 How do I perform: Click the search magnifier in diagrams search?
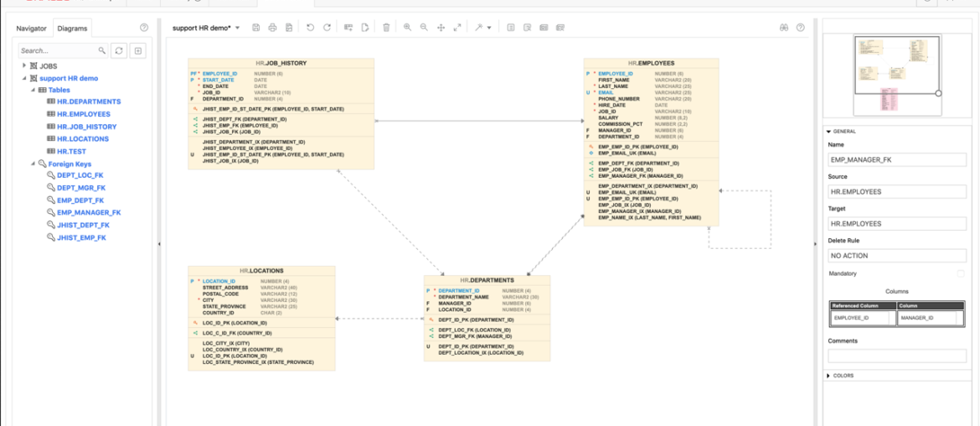tap(102, 50)
